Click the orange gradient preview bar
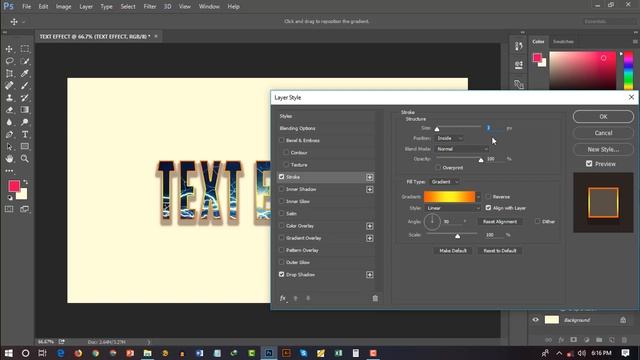Image resolution: width=640 pixels, height=360 pixels. pyautogui.click(x=449, y=197)
